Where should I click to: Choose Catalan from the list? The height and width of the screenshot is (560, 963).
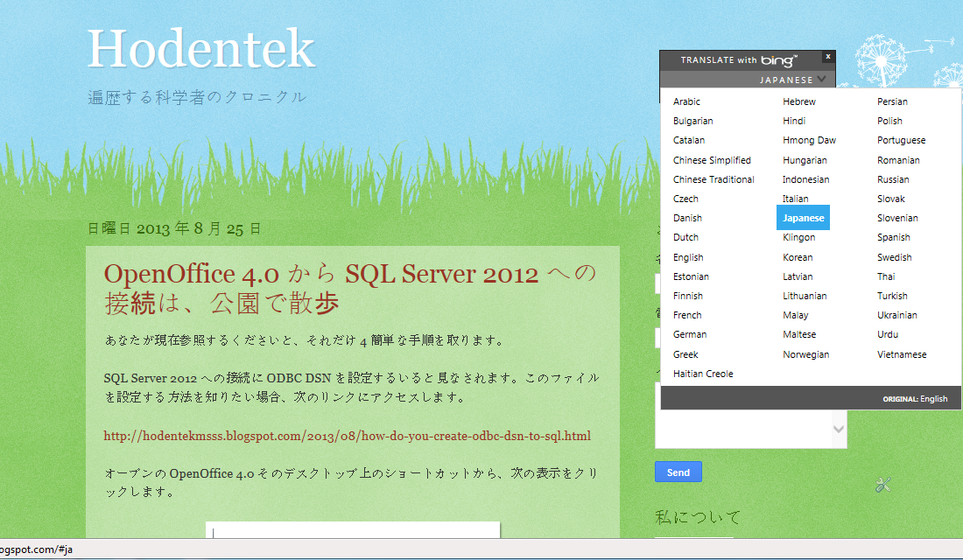(x=688, y=141)
